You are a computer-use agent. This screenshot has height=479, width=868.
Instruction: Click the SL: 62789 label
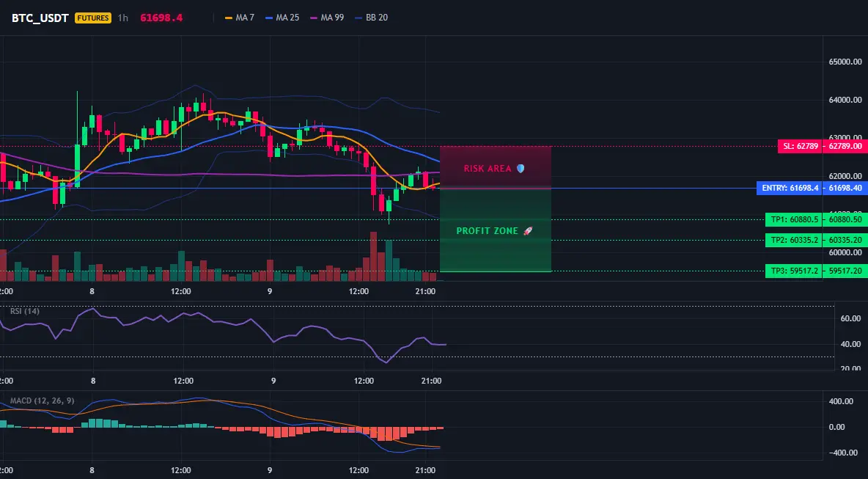(799, 146)
